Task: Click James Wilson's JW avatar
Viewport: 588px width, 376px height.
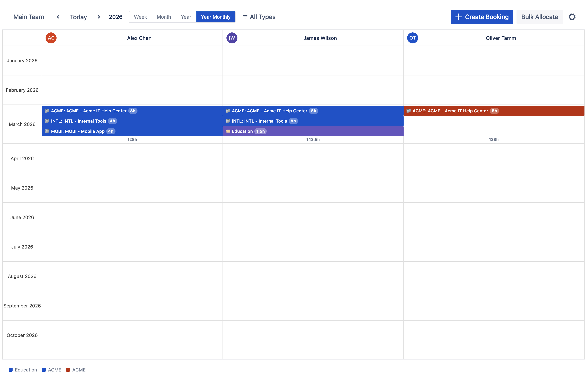Action: 232,38
